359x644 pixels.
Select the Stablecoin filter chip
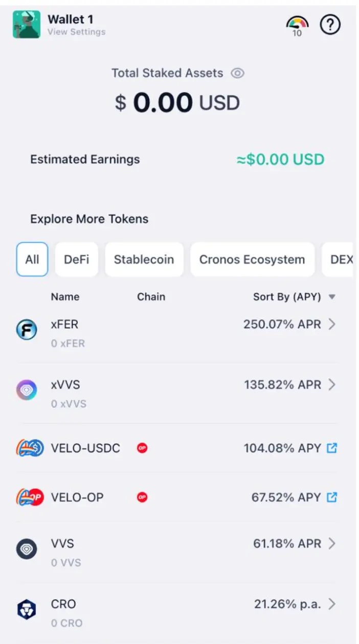pos(144,259)
